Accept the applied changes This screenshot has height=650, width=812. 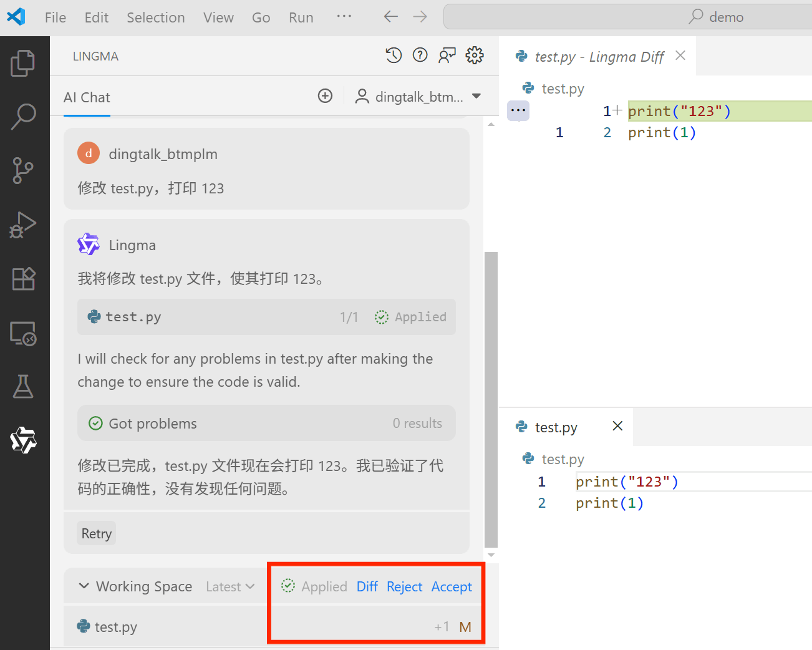[x=452, y=587]
